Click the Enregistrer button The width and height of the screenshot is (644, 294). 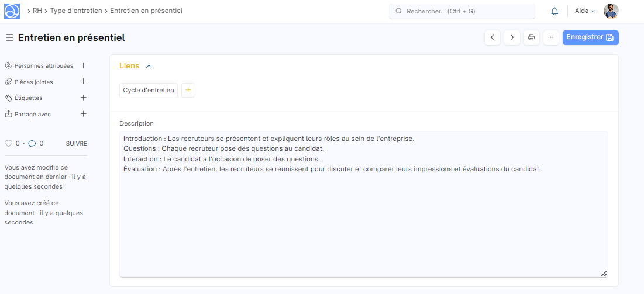590,37
